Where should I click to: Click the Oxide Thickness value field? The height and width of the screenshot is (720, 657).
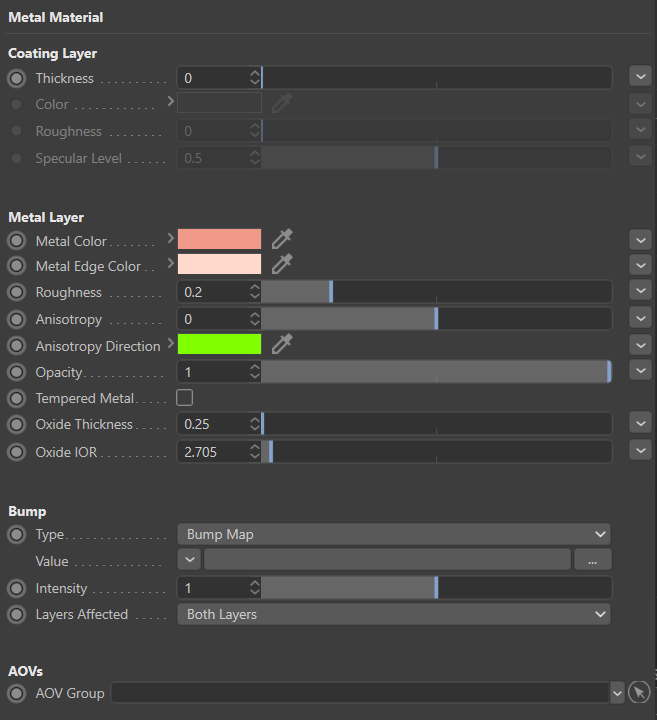point(213,424)
